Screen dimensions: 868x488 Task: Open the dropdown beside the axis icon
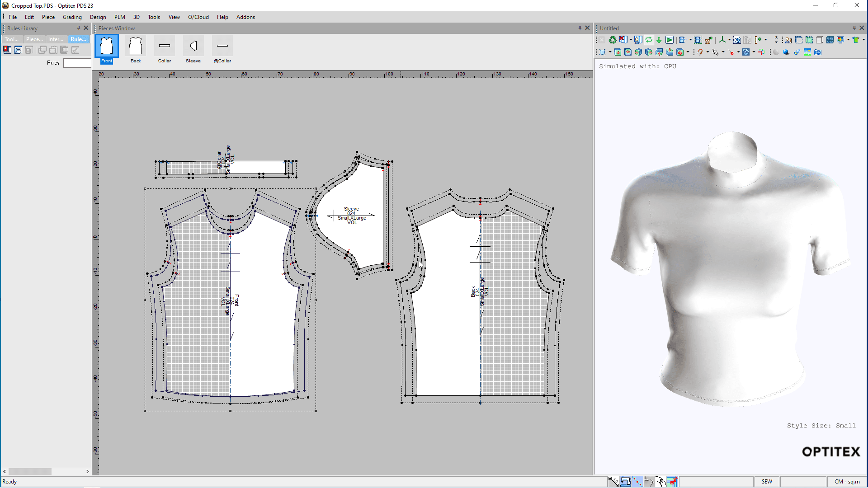729,40
